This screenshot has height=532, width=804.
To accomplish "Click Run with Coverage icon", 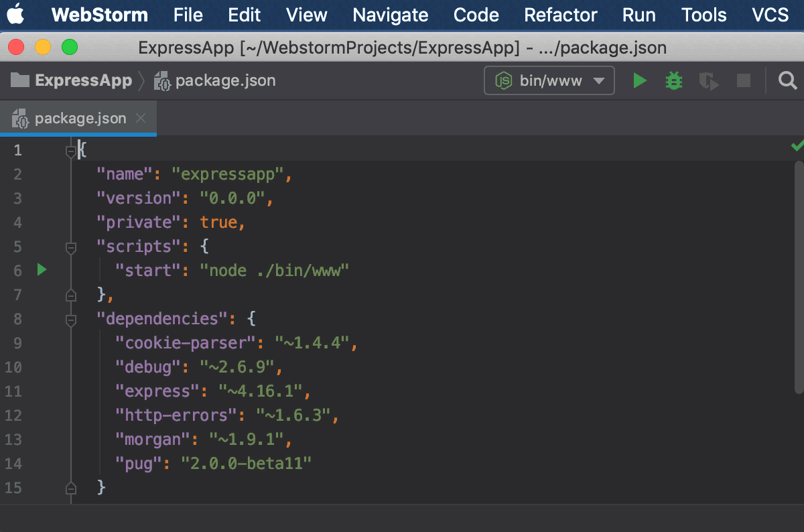I will (x=709, y=81).
